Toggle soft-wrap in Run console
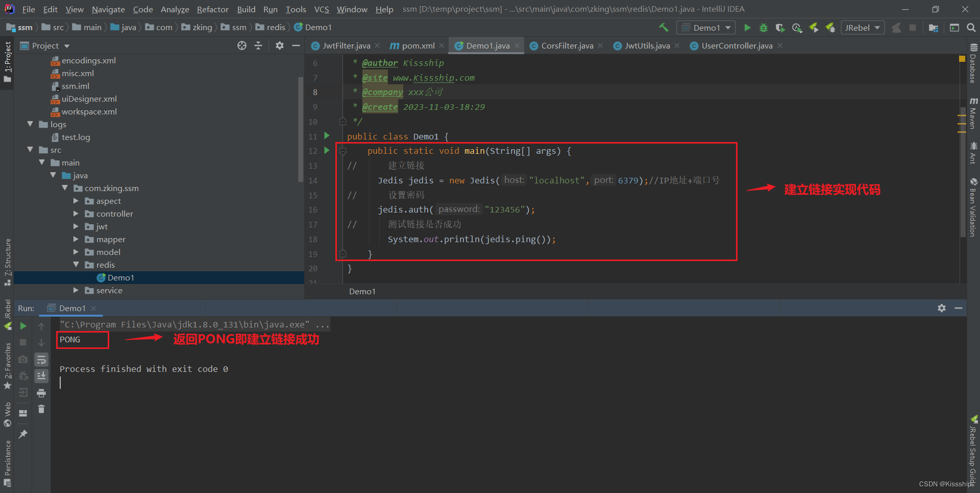The height and width of the screenshot is (493, 980). tap(41, 360)
